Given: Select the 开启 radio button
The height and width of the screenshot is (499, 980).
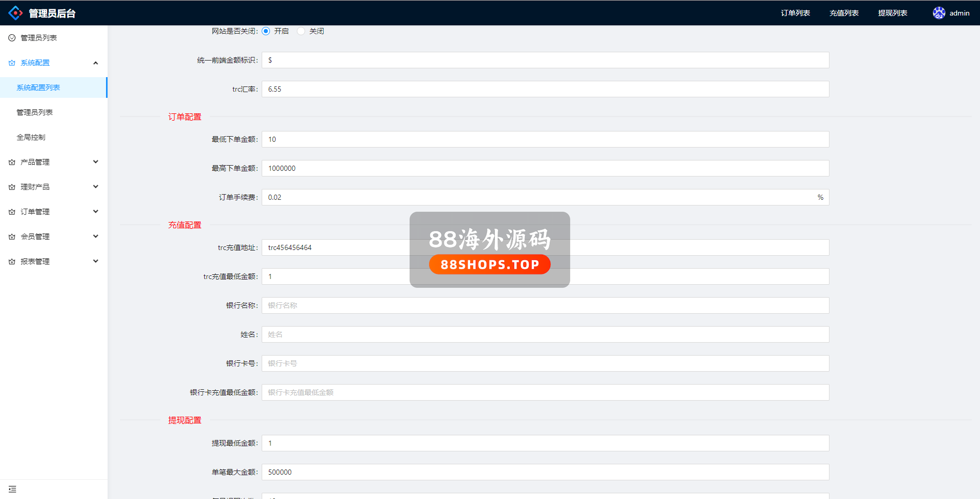Looking at the screenshot, I should [266, 31].
